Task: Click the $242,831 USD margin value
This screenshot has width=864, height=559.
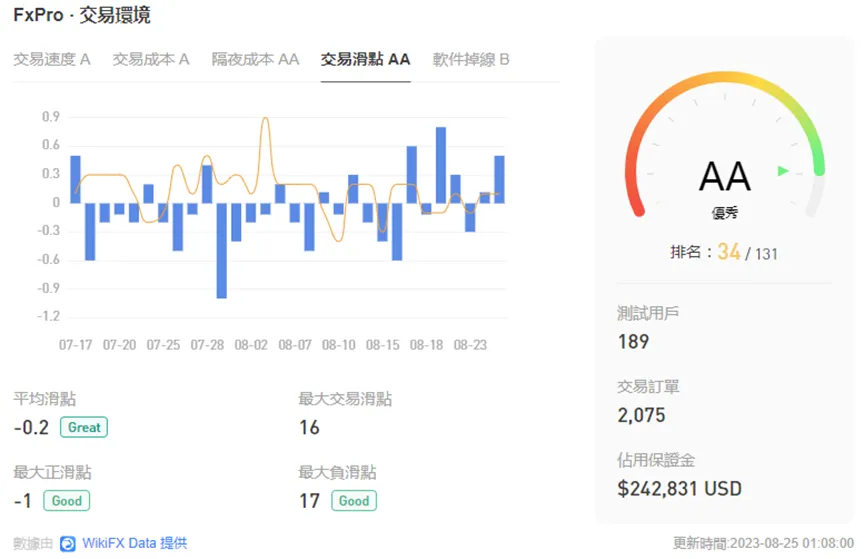Action: (679, 488)
